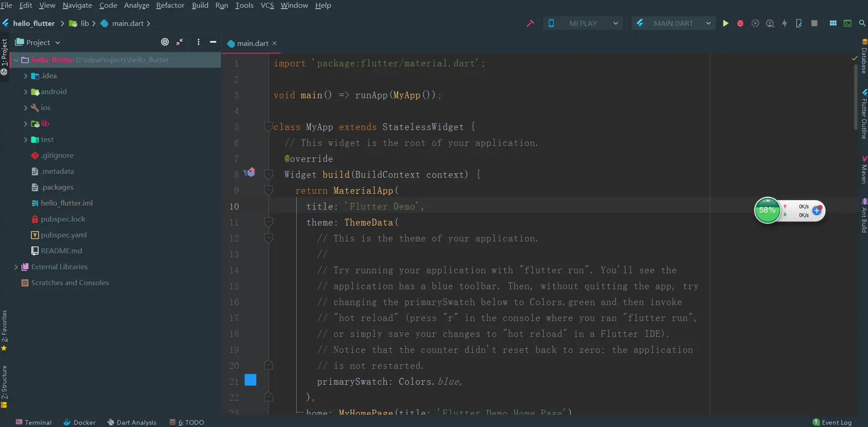
Task: Trigger a Flutter hot reload (lightning icon)
Action: pyautogui.click(x=785, y=23)
